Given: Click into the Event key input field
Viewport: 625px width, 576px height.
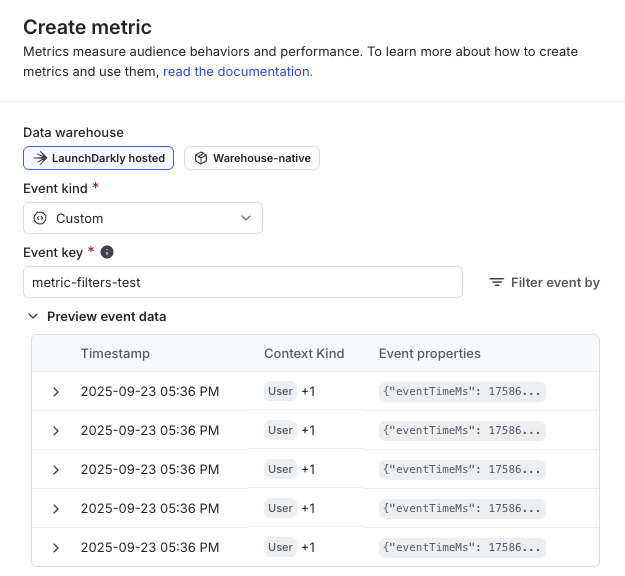Looking at the screenshot, I should coord(242,282).
